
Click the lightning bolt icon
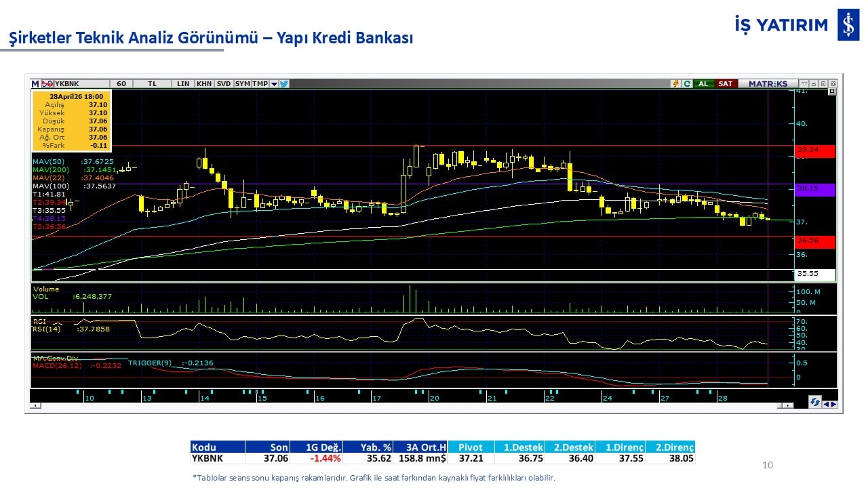[x=675, y=84]
